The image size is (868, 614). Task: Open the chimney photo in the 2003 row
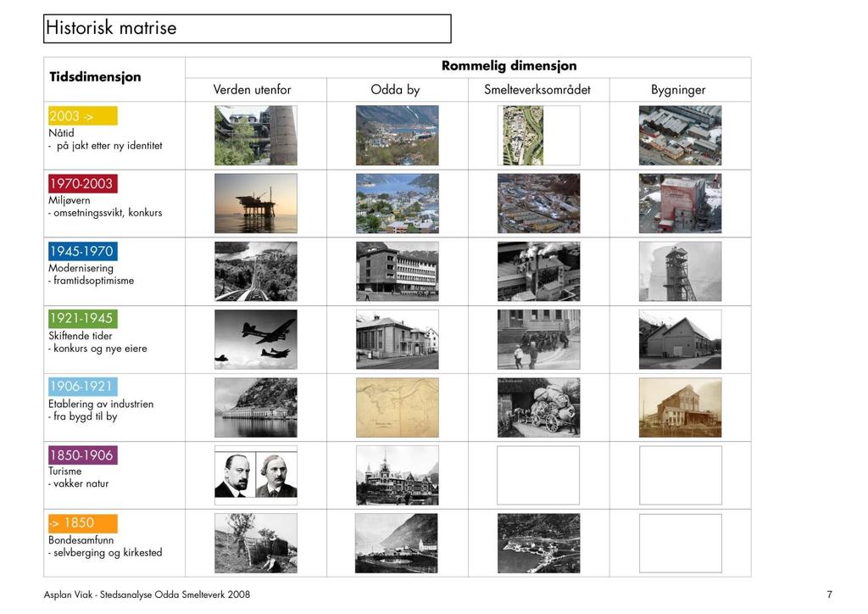(256, 136)
